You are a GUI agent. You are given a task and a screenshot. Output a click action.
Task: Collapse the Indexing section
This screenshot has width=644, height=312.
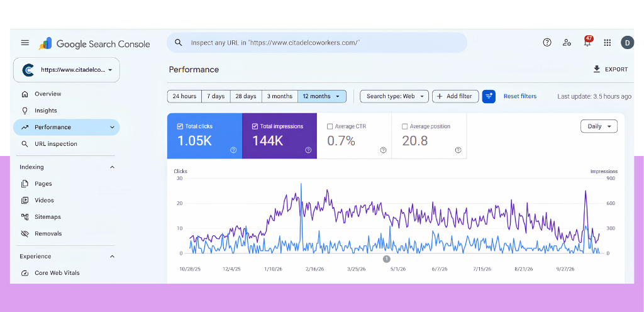(x=112, y=167)
